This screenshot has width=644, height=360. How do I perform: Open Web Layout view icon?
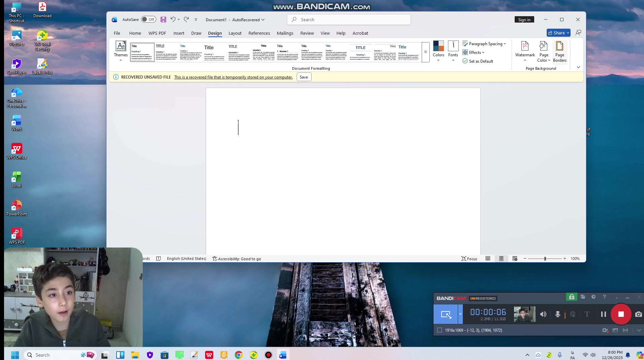point(515,259)
